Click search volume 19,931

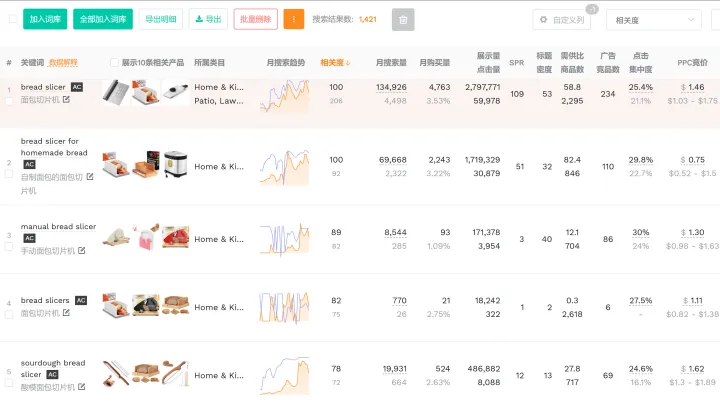394,369
